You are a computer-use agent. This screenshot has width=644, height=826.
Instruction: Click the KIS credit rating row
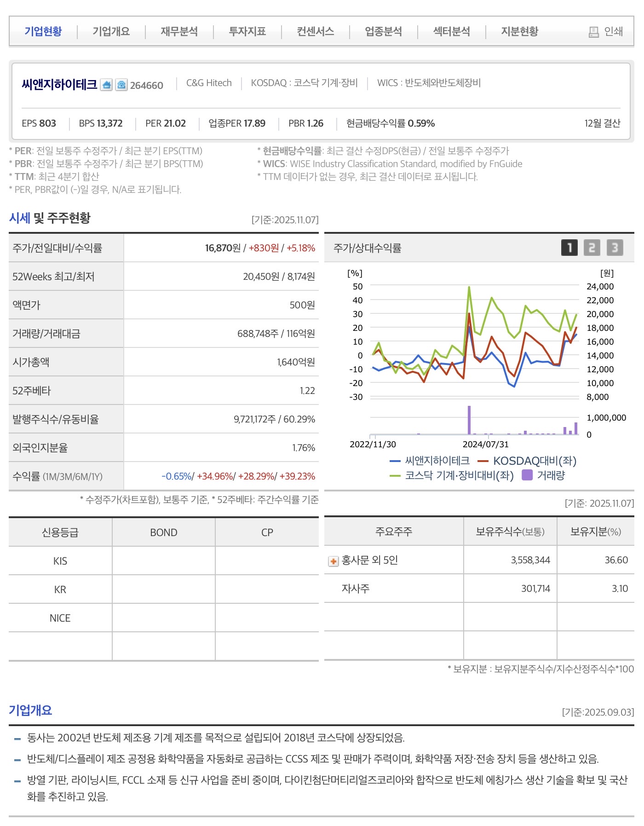(x=164, y=561)
